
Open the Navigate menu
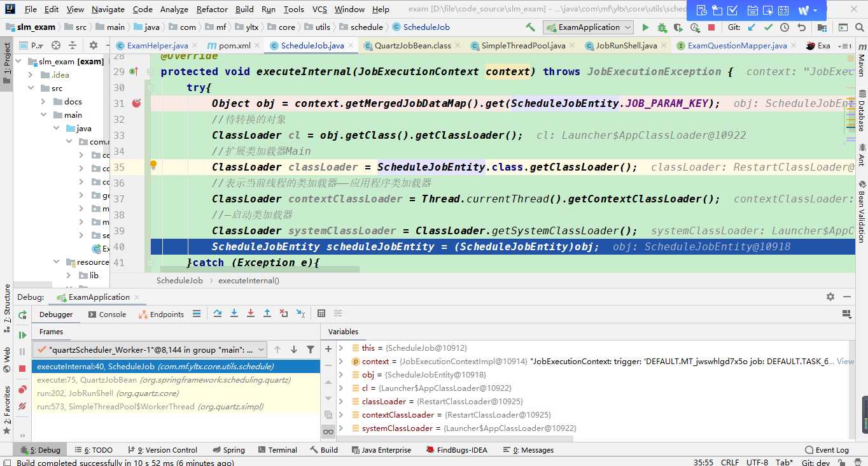click(x=108, y=9)
